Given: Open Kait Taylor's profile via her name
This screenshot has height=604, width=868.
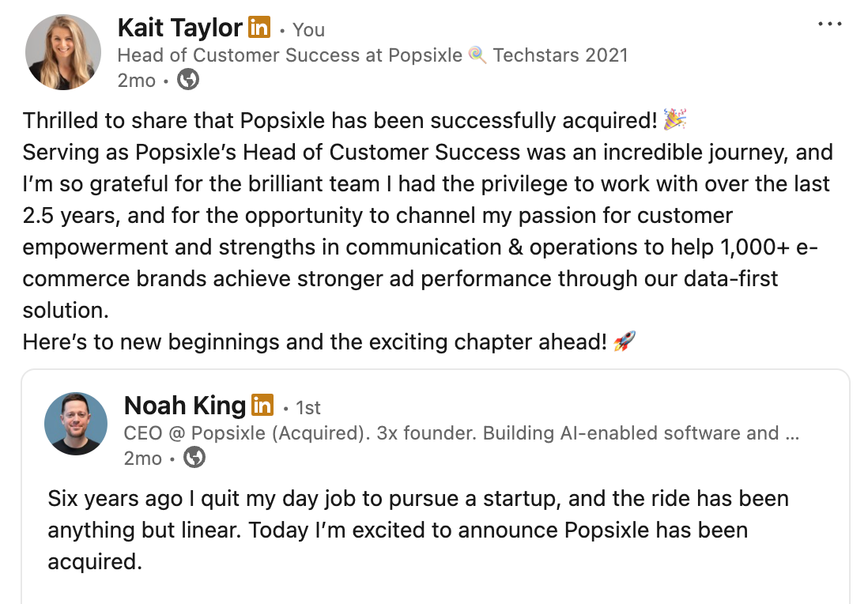Looking at the screenshot, I should point(179,28).
